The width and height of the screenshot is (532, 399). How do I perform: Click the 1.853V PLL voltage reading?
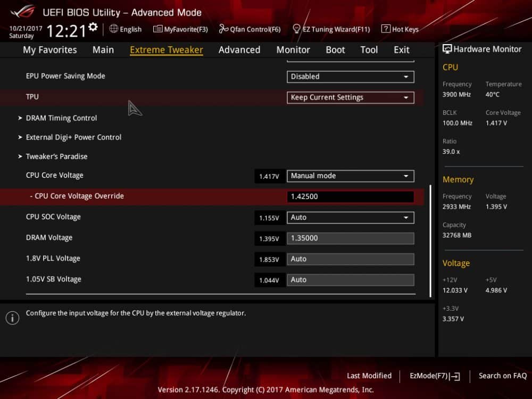pos(269,260)
